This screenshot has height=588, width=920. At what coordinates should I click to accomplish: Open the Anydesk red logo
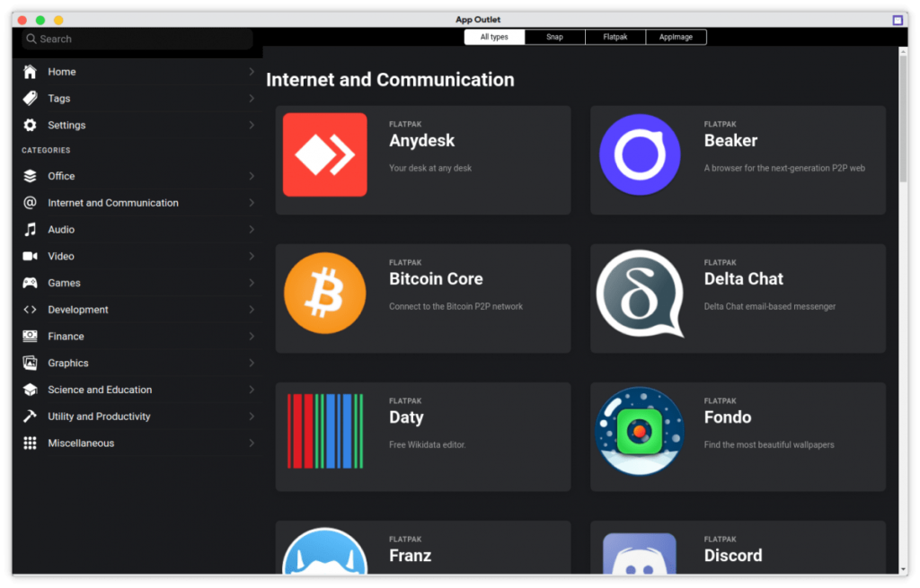point(325,154)
